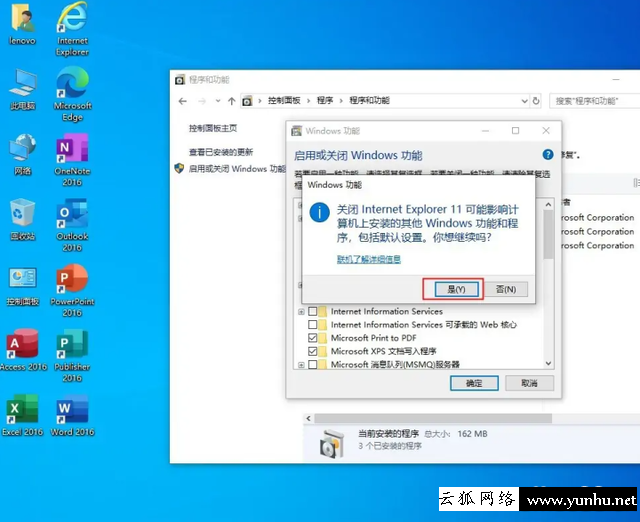Launch the PowerPoint 2016 shortcut

(72, 291)
